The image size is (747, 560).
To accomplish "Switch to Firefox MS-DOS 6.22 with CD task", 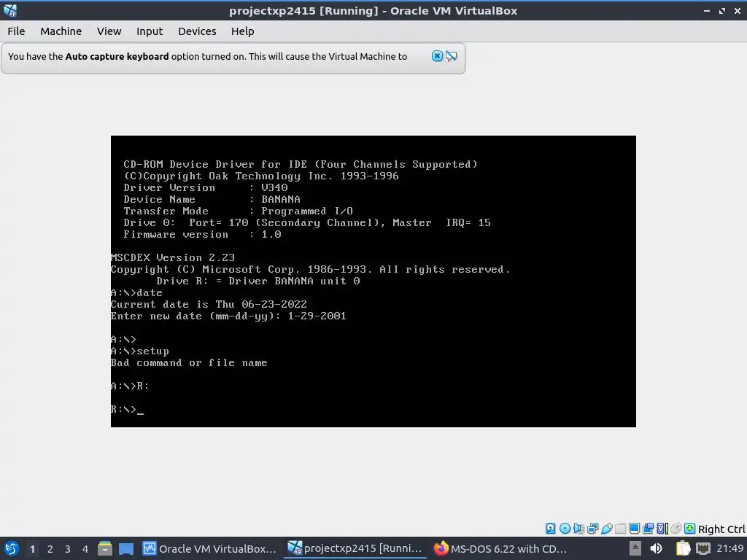I will pyautogui.click(x=500, y=548).
